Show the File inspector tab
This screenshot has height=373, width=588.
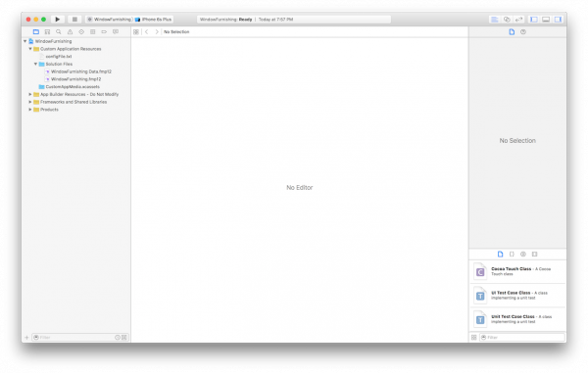click(512, 32)
